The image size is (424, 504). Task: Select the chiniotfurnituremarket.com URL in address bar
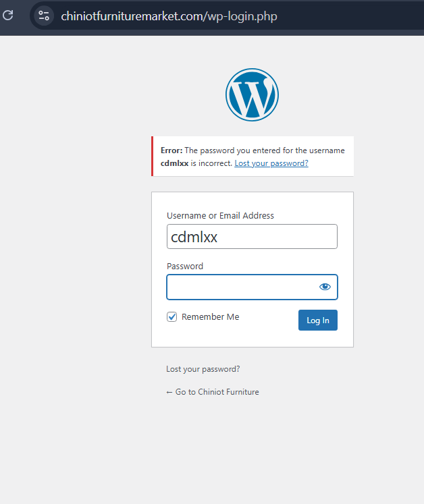pos(169,16)
